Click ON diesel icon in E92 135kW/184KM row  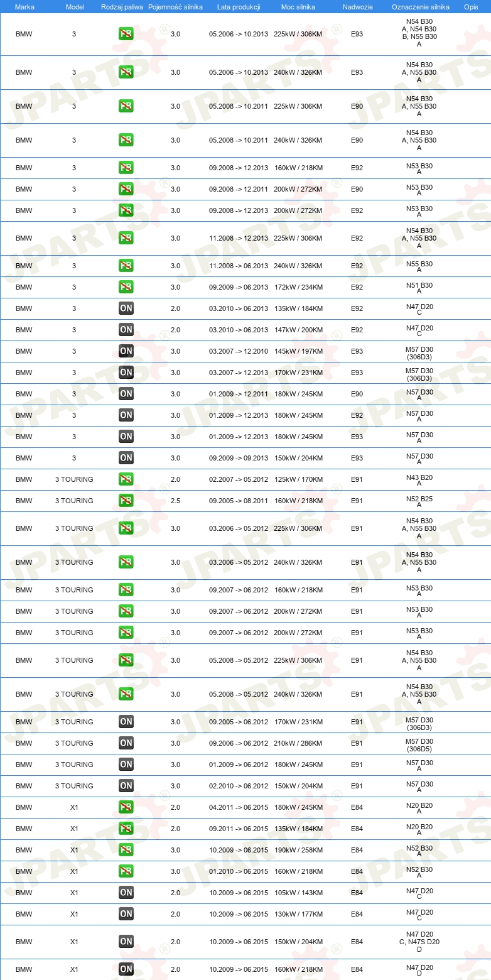click(x=126, y=308)
